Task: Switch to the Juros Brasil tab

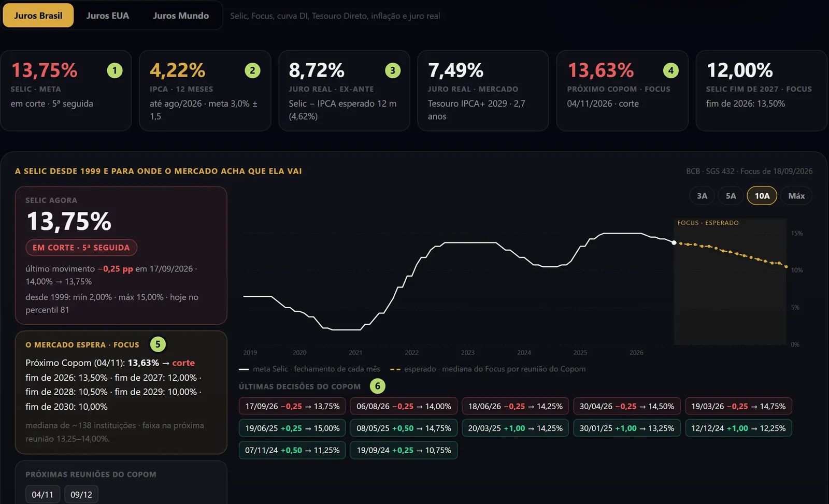Action: click(38, 16)
